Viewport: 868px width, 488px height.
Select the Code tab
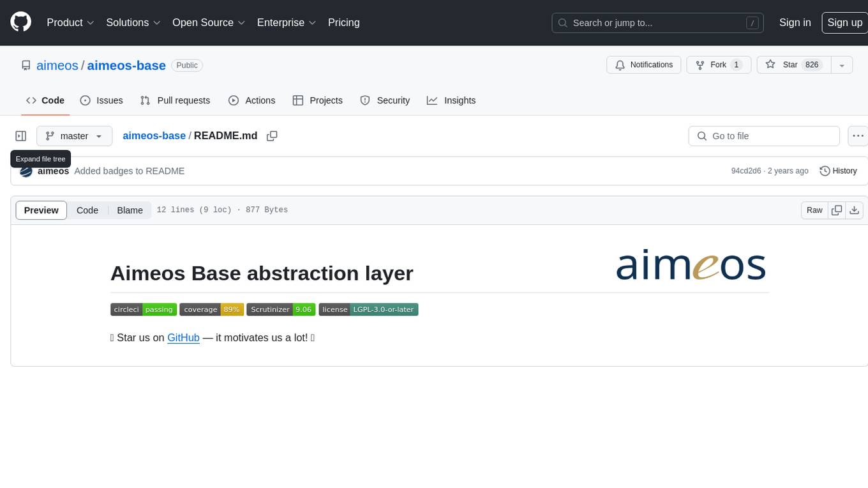point(45,100)
